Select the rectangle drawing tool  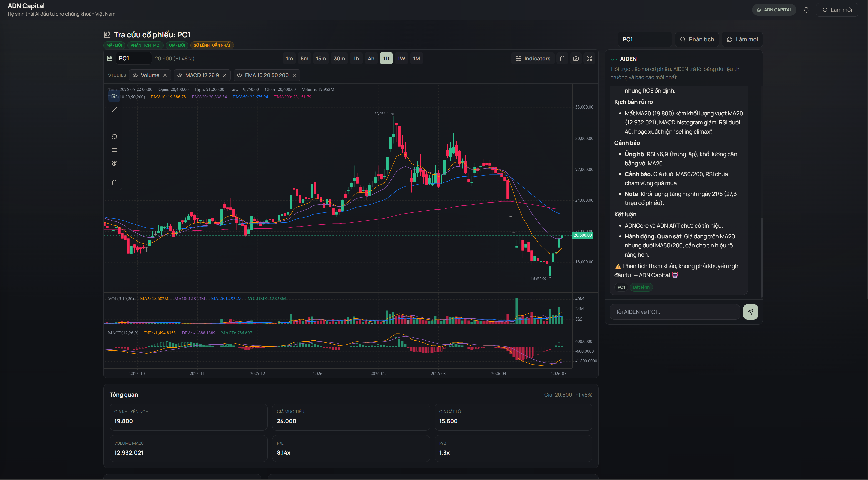coord(114,150)
